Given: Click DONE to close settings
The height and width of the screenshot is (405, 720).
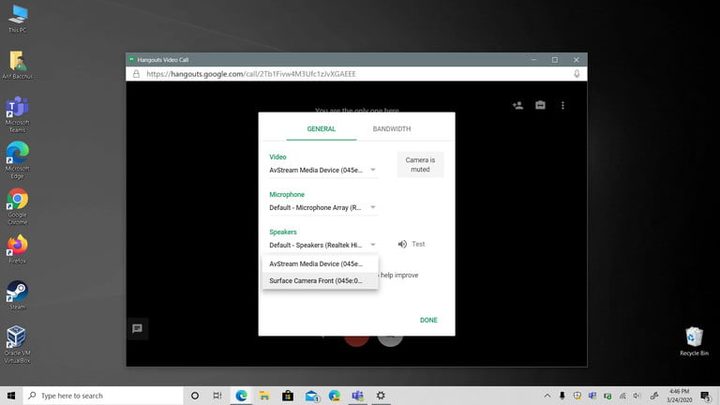Looking at the screenshot, I should click(428, 320).
